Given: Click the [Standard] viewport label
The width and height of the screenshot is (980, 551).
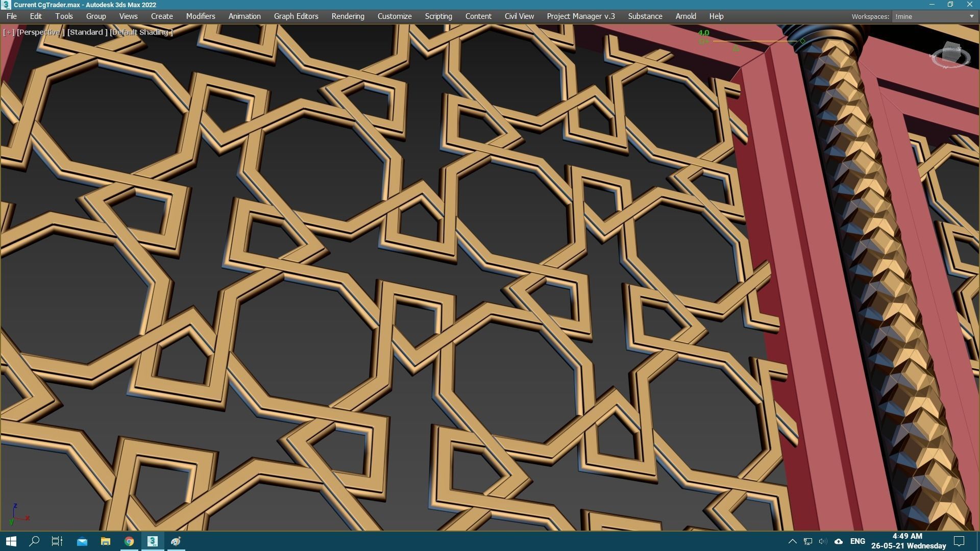Looking at the screenshot, I should pos(87,32).
